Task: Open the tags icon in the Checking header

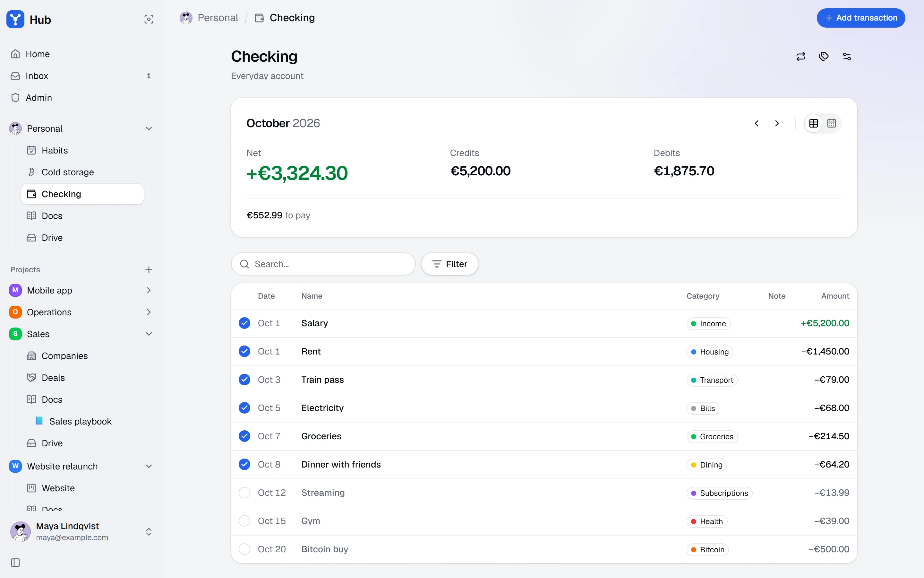Action: point(824,57)
